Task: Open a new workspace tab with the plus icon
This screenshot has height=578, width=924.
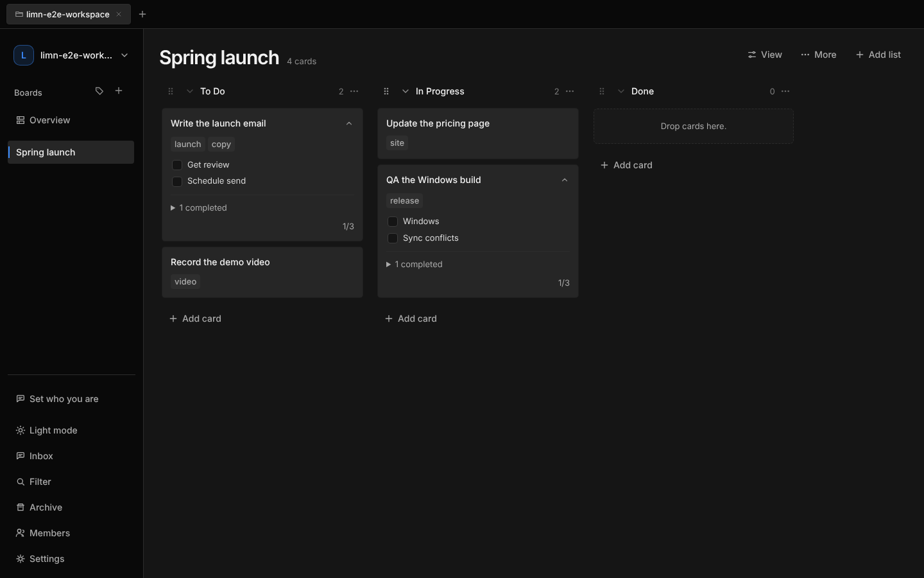Action: click(142, 14)
